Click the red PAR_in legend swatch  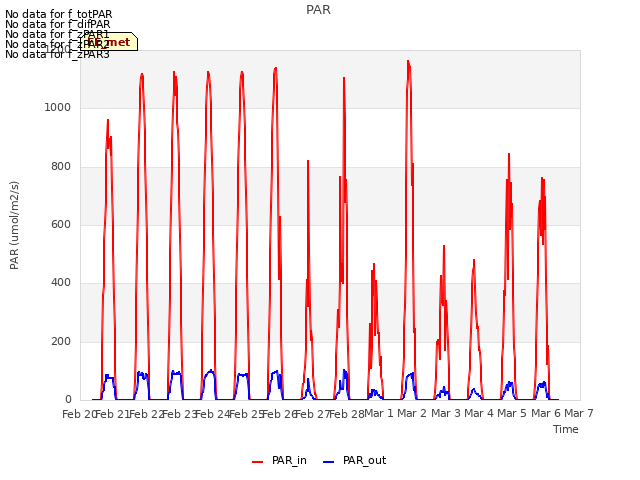click(x=258, y=462)
